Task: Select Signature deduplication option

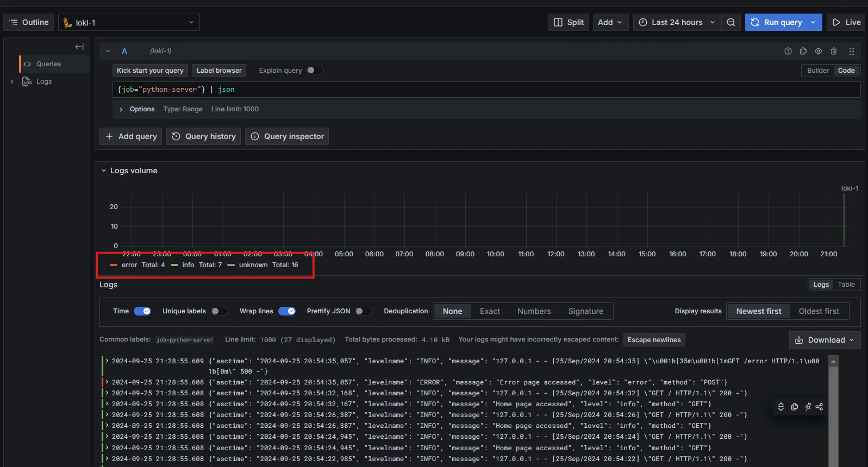Action: 585,311
